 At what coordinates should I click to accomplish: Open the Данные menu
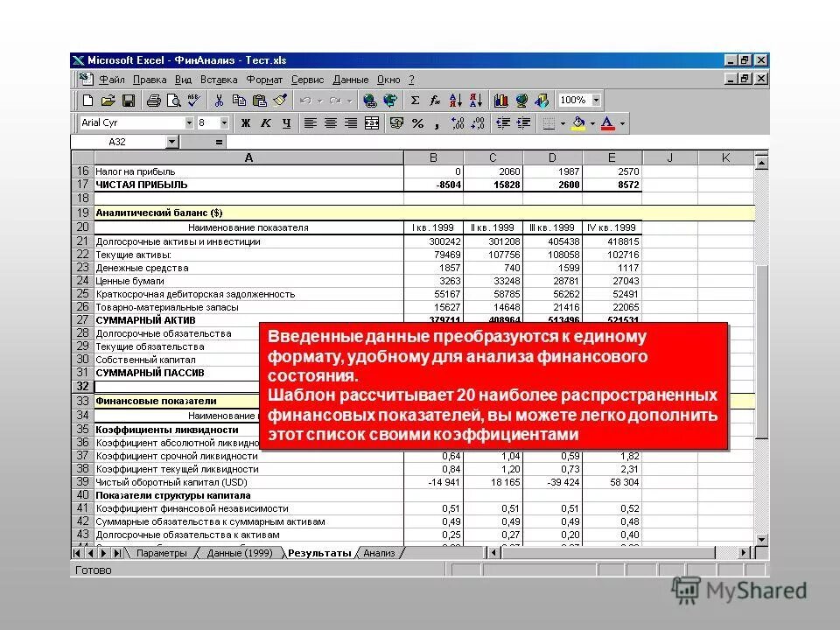pyautogui.click(x=350, y=80)
